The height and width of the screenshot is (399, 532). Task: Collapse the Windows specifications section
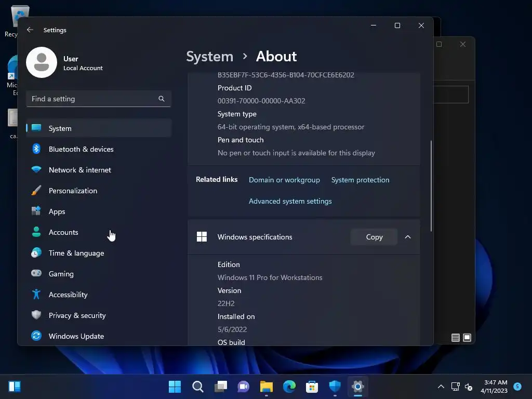tap(408, 237)
